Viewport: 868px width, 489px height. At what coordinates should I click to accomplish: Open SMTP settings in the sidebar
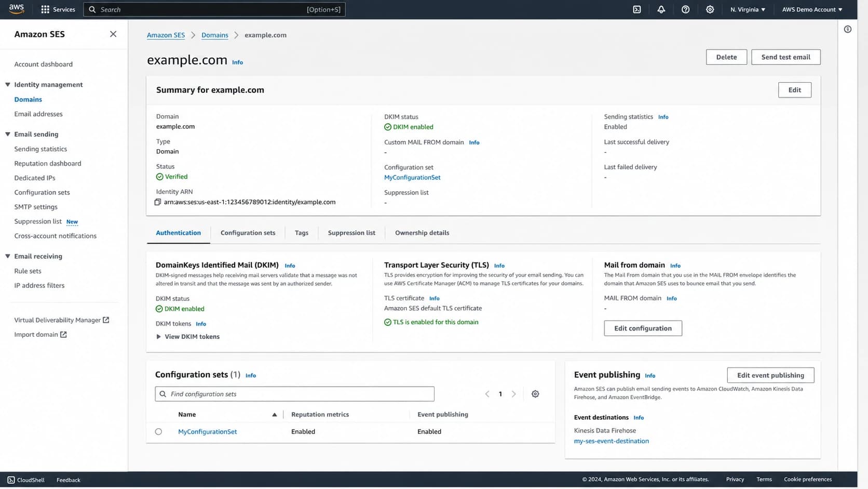[x=36, y=207]
